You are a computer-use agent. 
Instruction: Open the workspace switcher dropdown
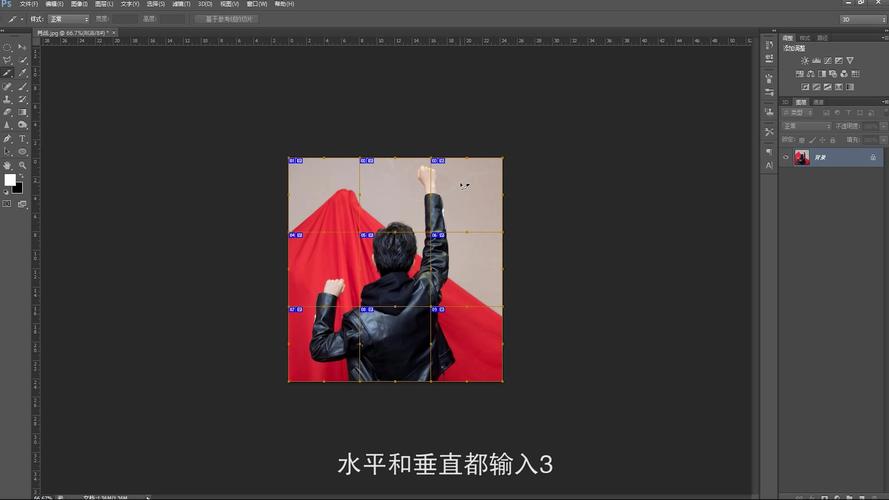click(862, 19)
